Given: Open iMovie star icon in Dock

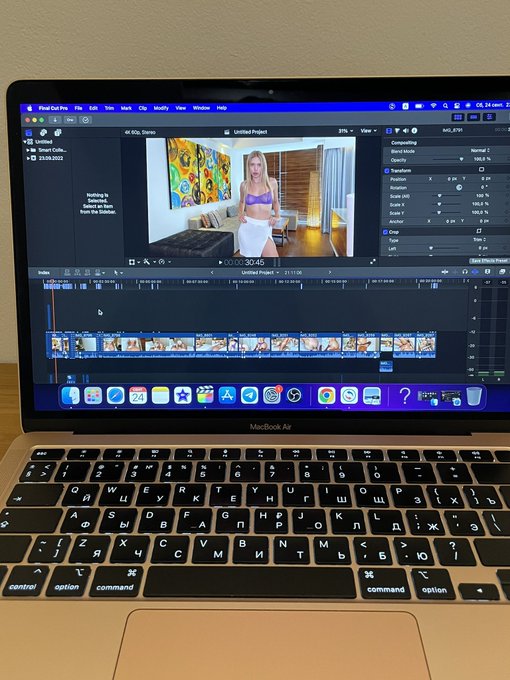Looking at the screenshot, I should (x=183, y=396).
